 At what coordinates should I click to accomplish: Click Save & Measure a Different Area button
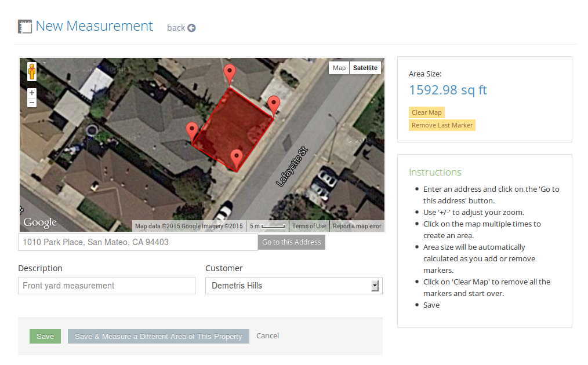(x=158, y=337)
